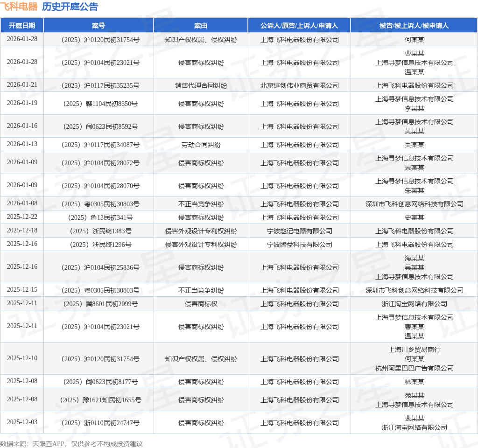Click plaintiff 北京继创伟业商贸有限公司

tap(299, 85)
